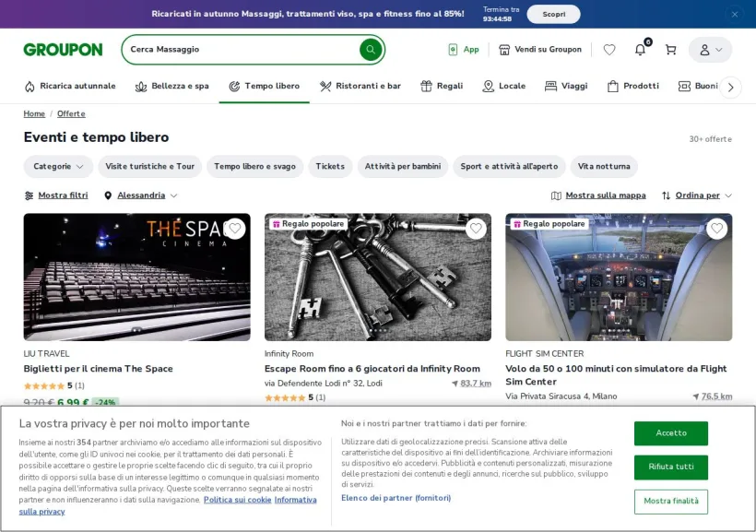The image size is (756, 532).
Task: Open the Prodotti category
Action: 633,86
